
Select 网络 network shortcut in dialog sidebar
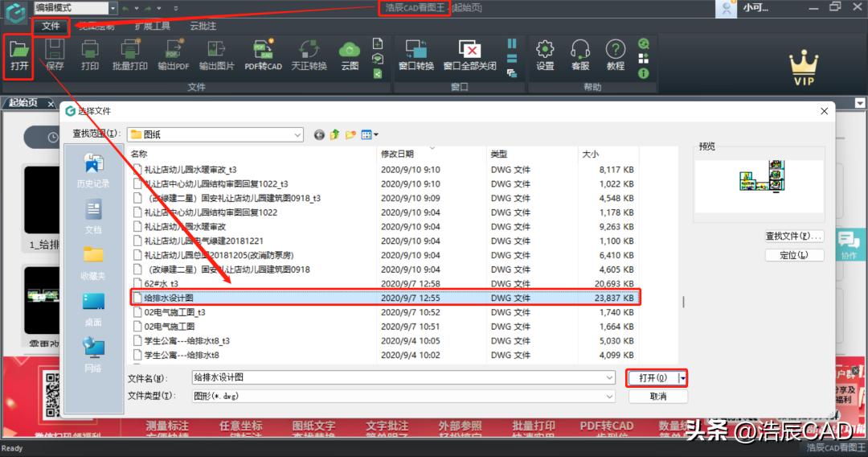click(93, 356)
